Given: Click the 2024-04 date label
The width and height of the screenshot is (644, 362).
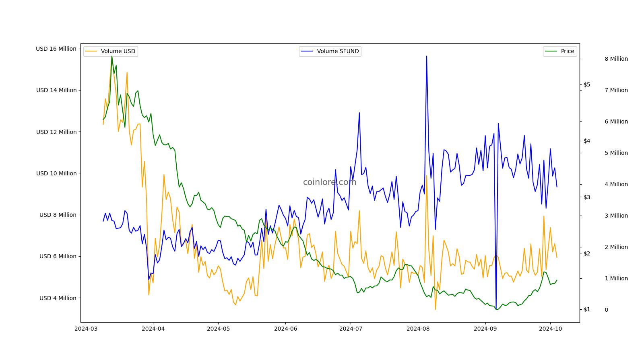Looking at the screenshot, I should click(153, 329).
